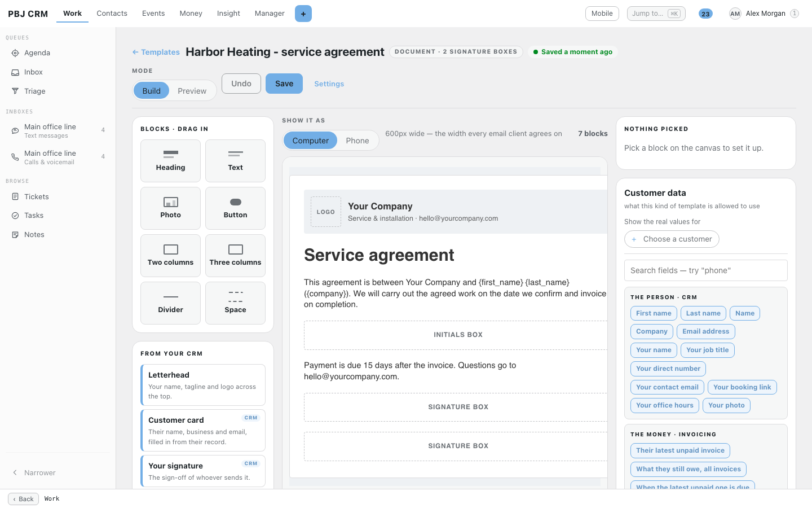Select the Two columns block

[x=170, y=256]
